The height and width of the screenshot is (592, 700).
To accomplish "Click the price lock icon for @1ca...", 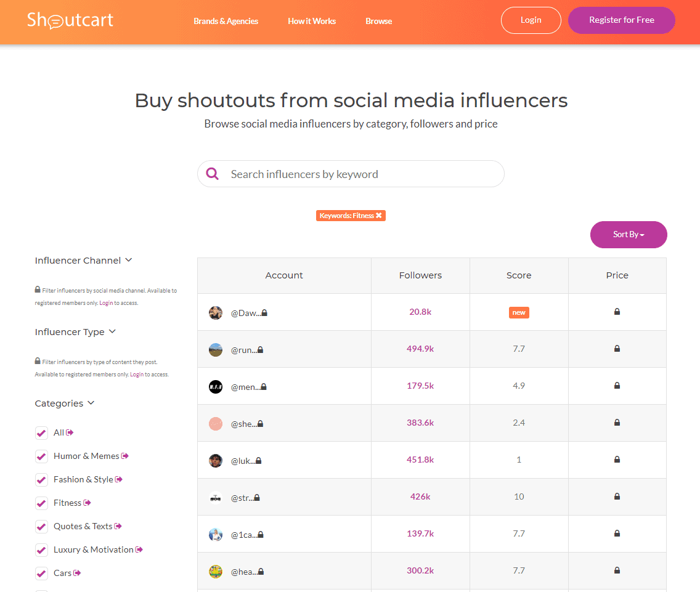I will coord(617,533).
